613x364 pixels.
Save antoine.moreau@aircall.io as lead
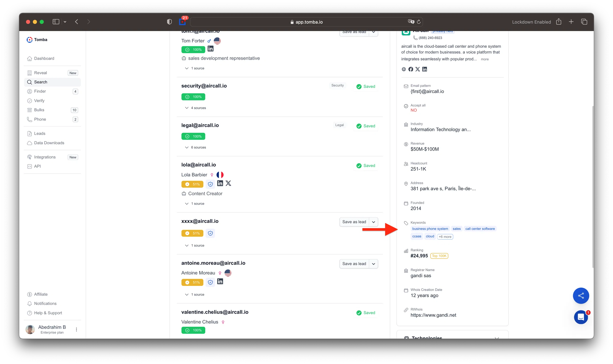coord(354,264)
